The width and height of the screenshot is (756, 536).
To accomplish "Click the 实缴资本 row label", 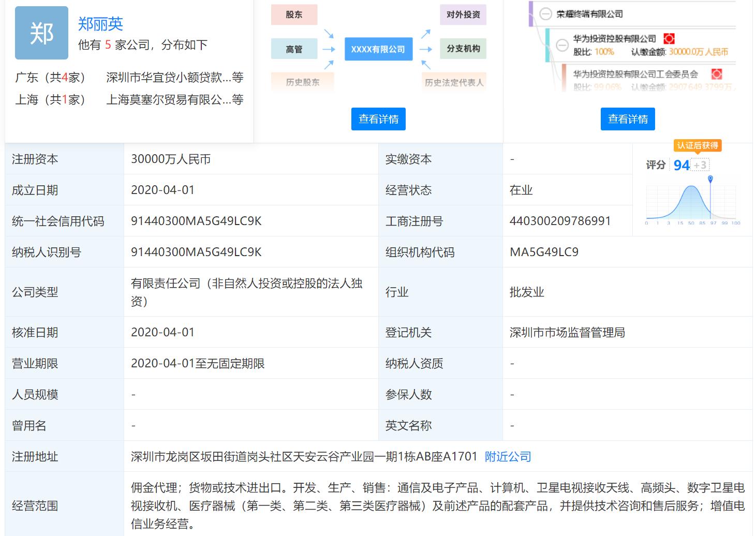I will coord(408,159).
